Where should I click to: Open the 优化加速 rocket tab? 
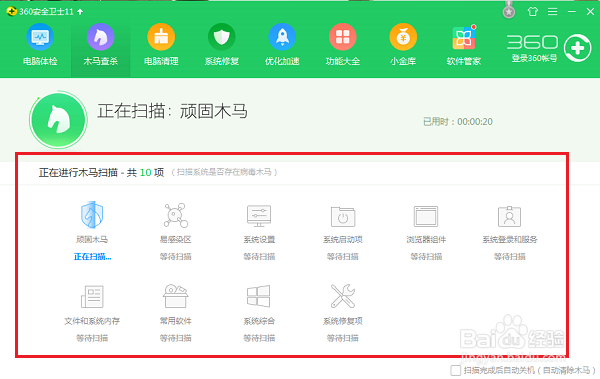[282, 45]
